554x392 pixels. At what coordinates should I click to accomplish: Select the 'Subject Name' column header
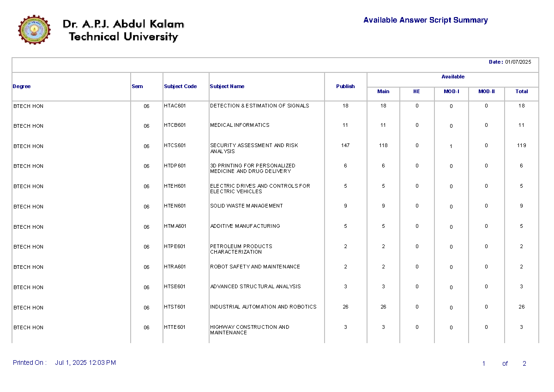pos(227,86)
